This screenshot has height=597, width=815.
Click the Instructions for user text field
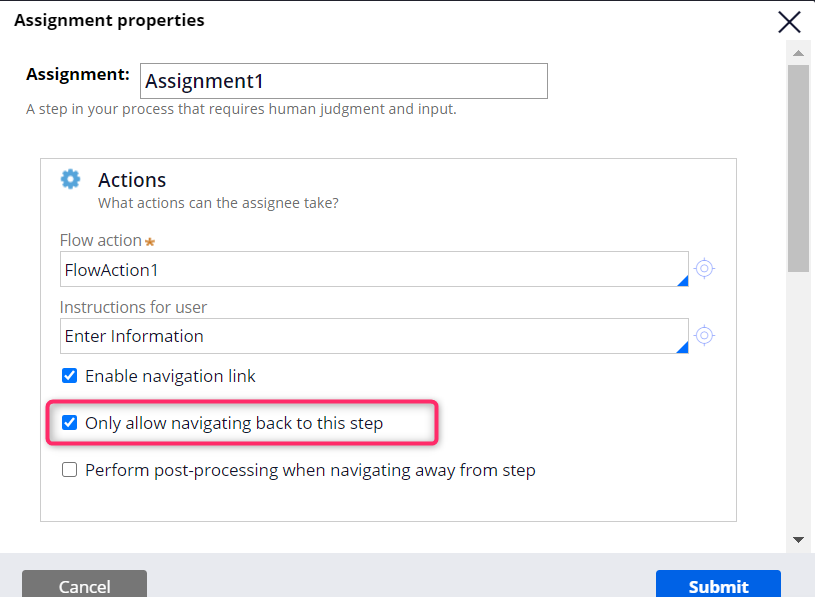(x=374, y=336)
